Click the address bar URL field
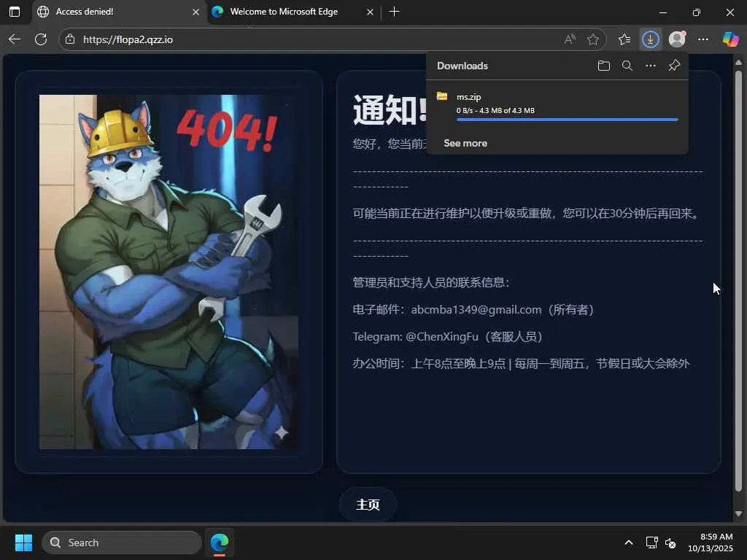The height and width of the screenshot is (560, 747). (x=314, y=39)
